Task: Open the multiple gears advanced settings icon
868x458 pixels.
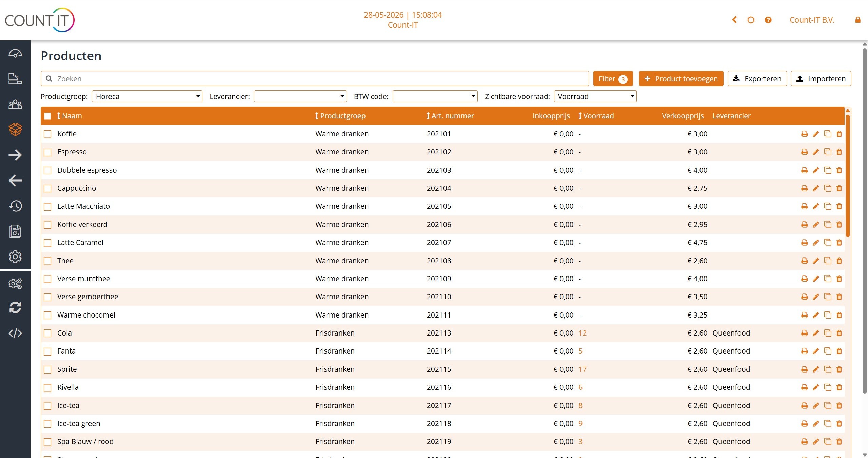Action: tap(15, 283)
